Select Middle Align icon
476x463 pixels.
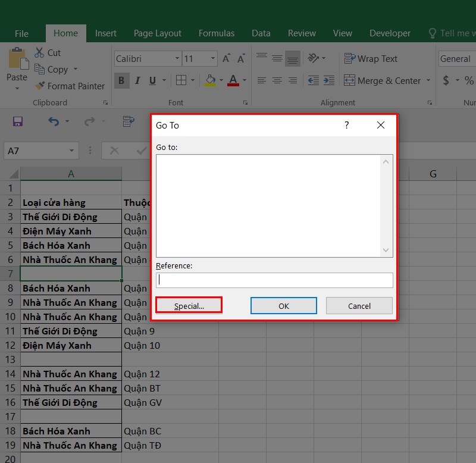[x=277, y=58]
